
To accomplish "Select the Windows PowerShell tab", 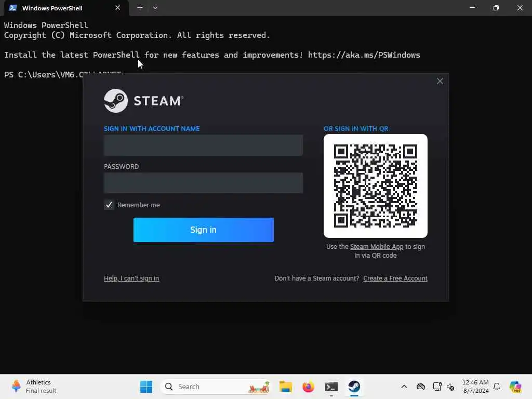I will (x=66, y=8).
